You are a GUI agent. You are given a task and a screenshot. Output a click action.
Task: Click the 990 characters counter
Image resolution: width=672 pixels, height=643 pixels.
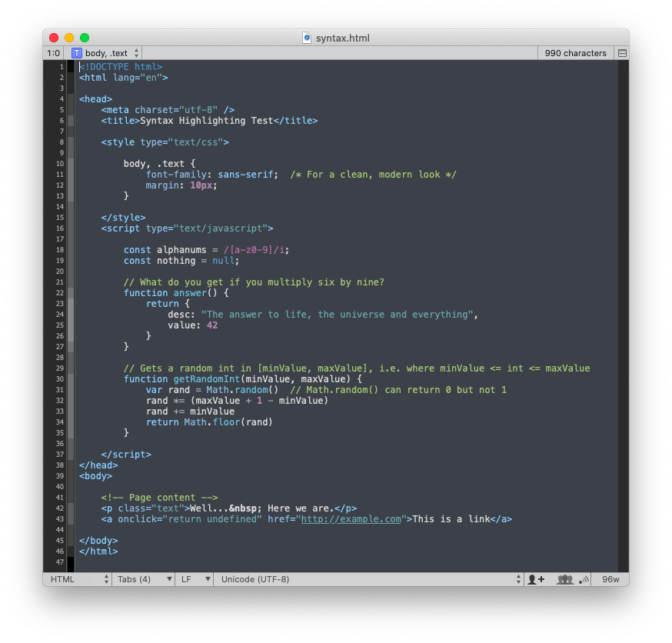(x=575, y=53)
